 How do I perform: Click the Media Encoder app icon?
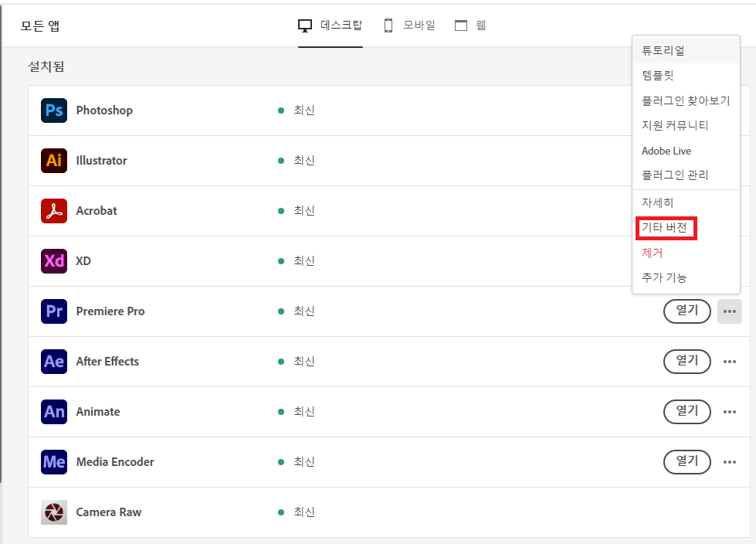pyautogui.click(x=54, y=461)
